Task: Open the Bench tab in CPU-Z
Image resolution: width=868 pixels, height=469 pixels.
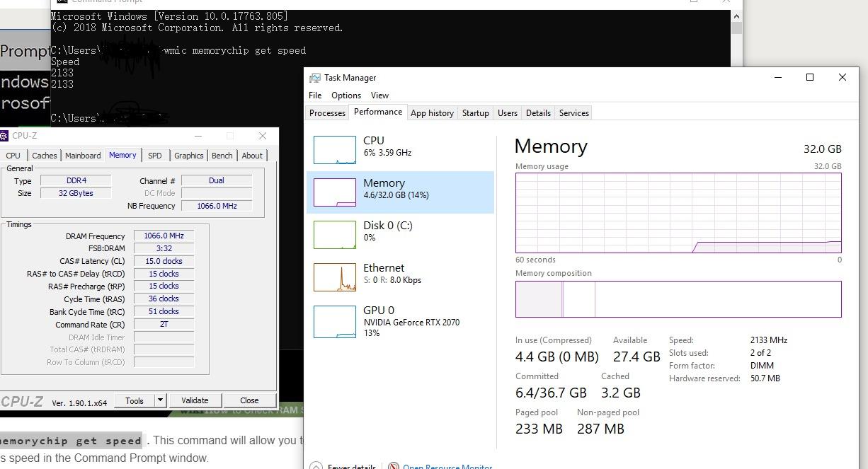Action: click(222, 156)
